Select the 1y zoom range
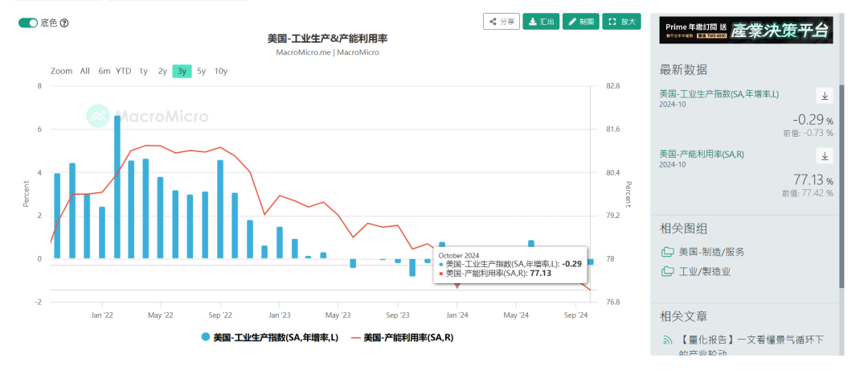The height and width of the screenshot is (375, 868). (143, 71)
